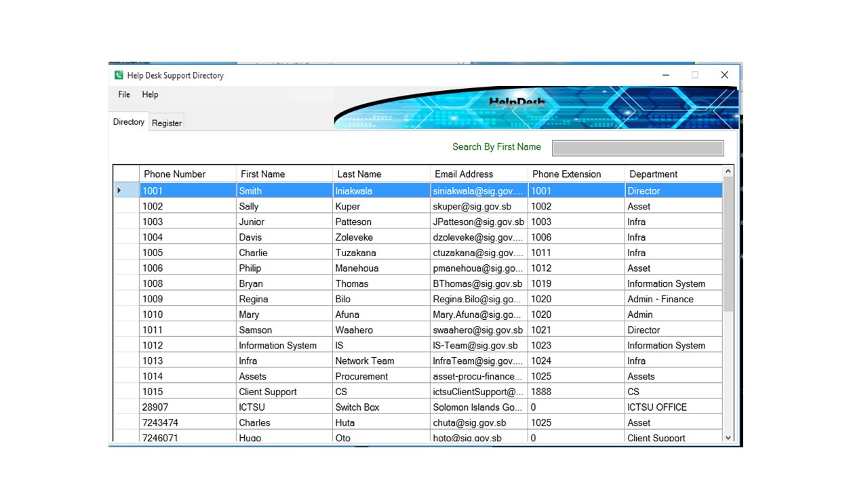Select the grid's top-left select-all cell
This screenshot has width=868, height=488.
[126, 174]
